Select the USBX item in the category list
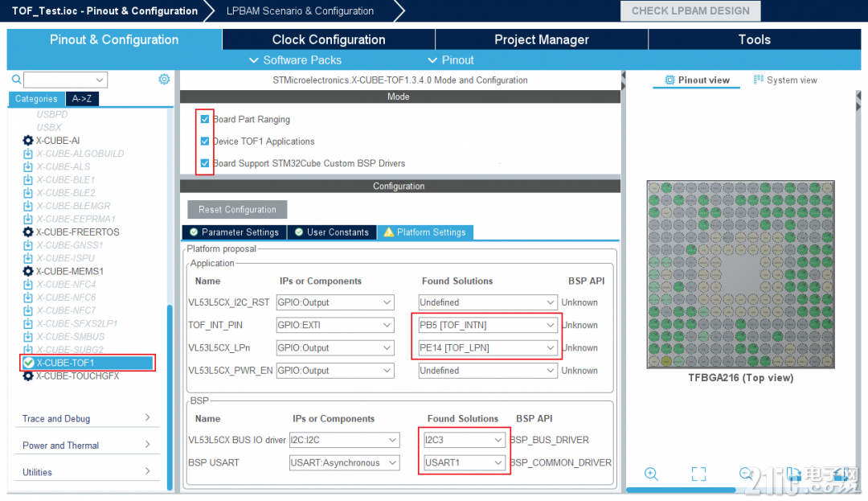The image size is (868, 501). pos(49,127)
